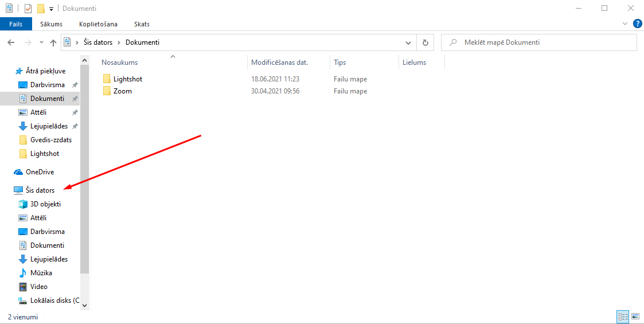Select Šis dators in navigation pane

pyautogui.click(x=40, y=190)
